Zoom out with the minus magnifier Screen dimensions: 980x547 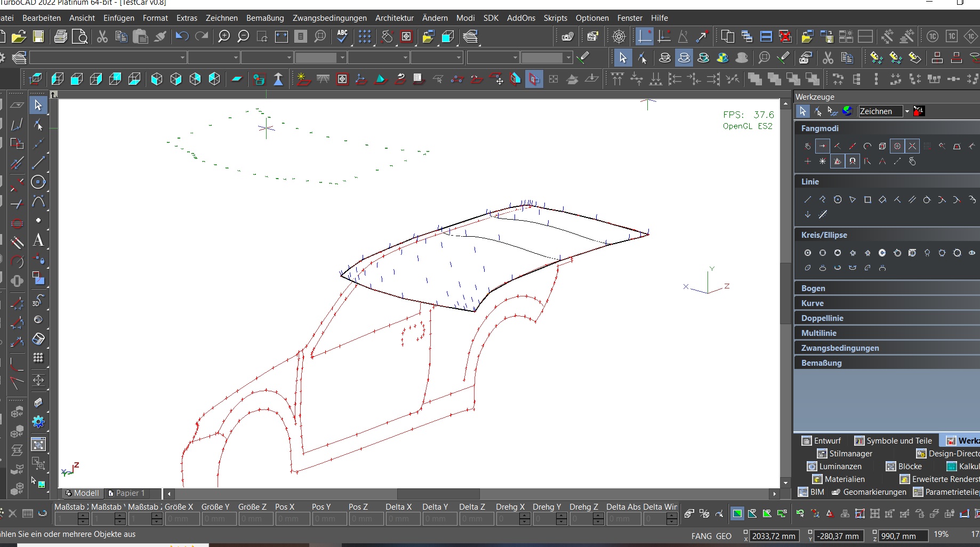243,36
